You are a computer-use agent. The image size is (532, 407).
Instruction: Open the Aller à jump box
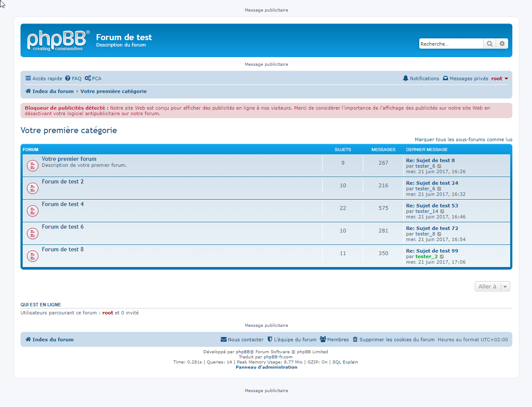[492, 287]
